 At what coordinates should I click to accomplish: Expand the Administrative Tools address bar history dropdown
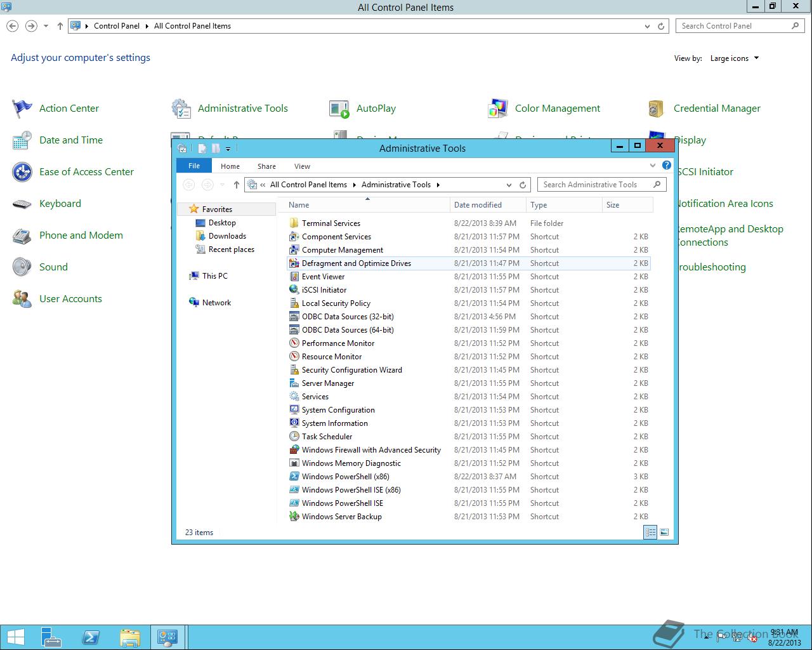tap(509, 185)
